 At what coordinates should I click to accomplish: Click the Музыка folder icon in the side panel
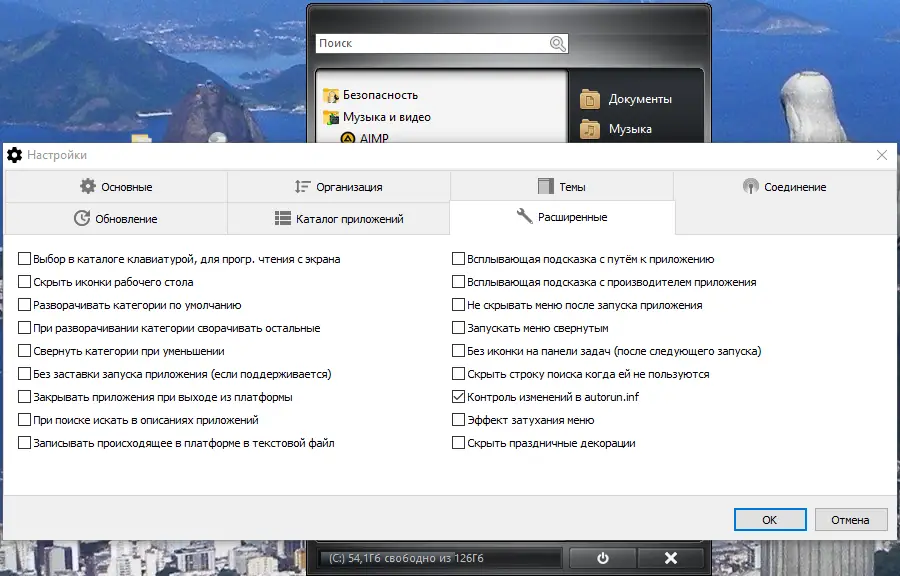click(589, 129)
